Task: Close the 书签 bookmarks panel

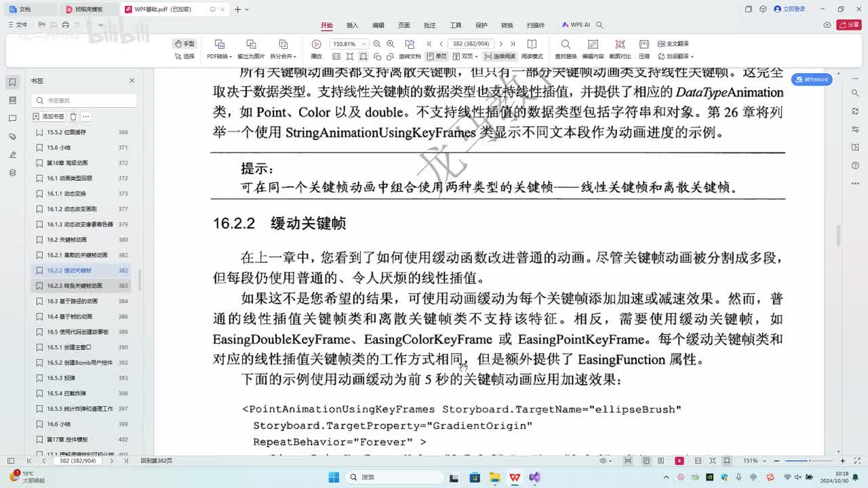Action: point(132,81)
